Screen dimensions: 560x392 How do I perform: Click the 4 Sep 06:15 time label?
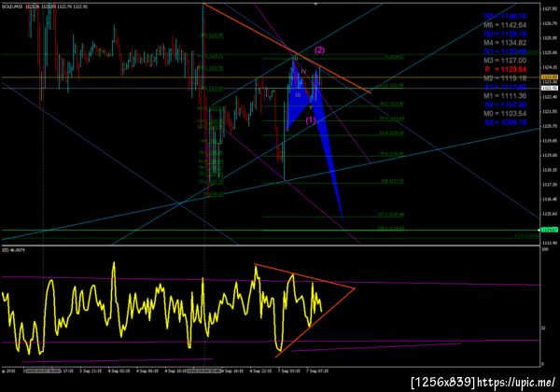147,371
